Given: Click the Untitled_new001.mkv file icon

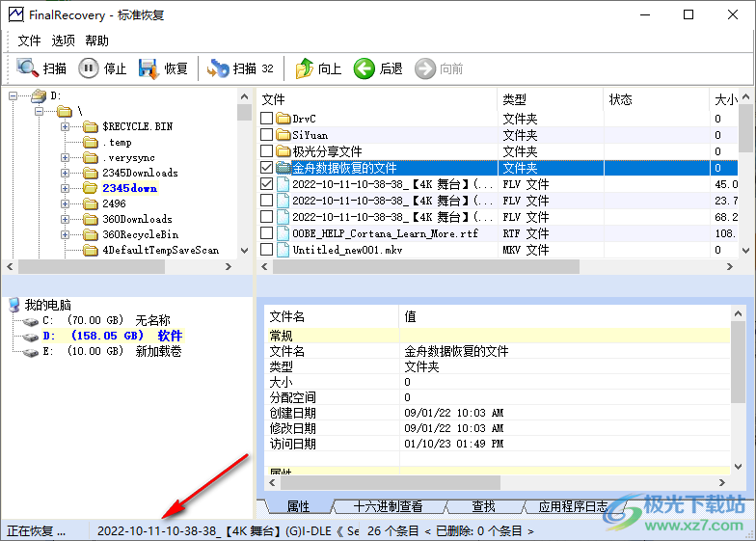Looking at the screenshot, I should click(x=283, y=250).
